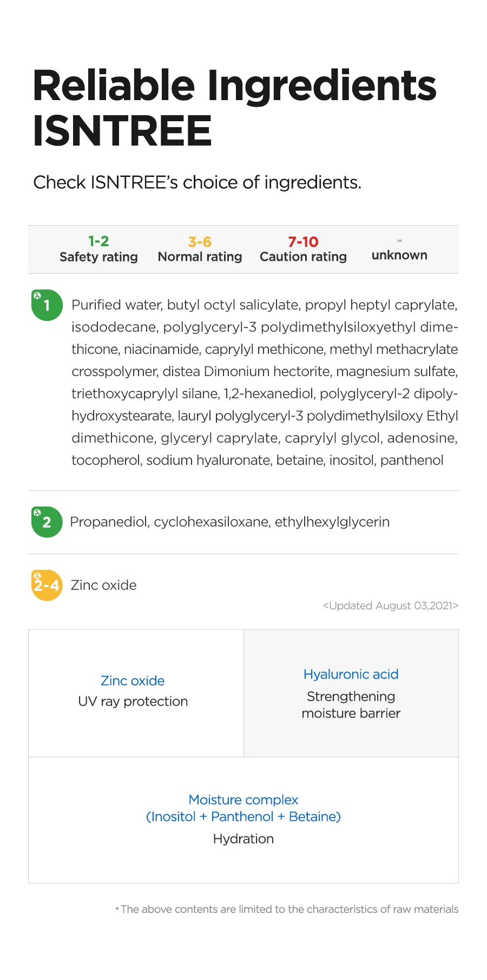The height and width of the screenshot is (980, 487).
Task: Click the green rating 1 badge
Action: (x=47, y=305)
